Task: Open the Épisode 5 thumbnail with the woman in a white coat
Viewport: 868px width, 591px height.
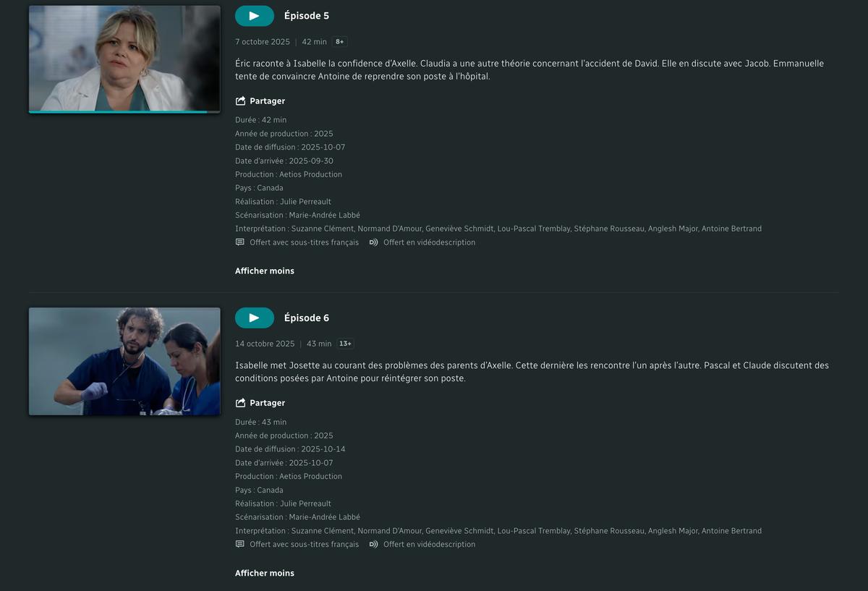Action: [x=124, y=59]
